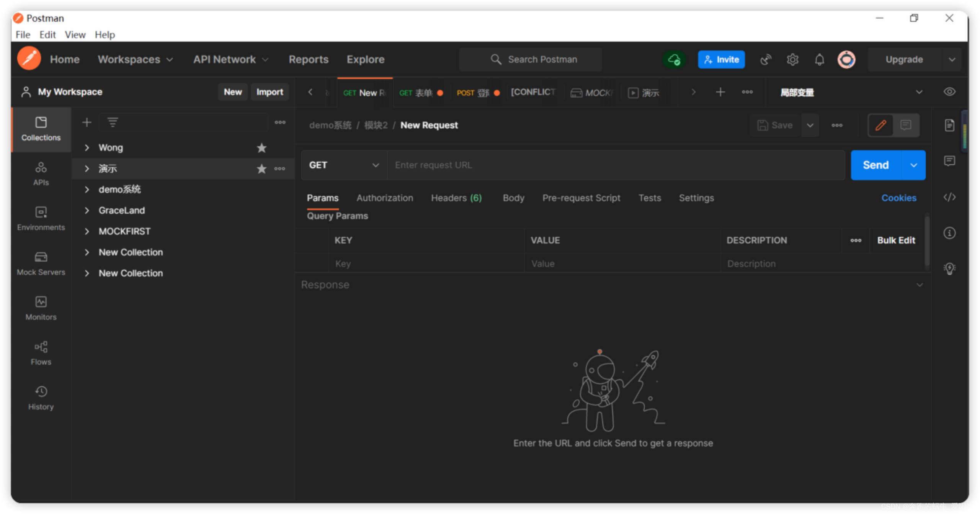Open the Send button dropdown arrow

point(914,165)
